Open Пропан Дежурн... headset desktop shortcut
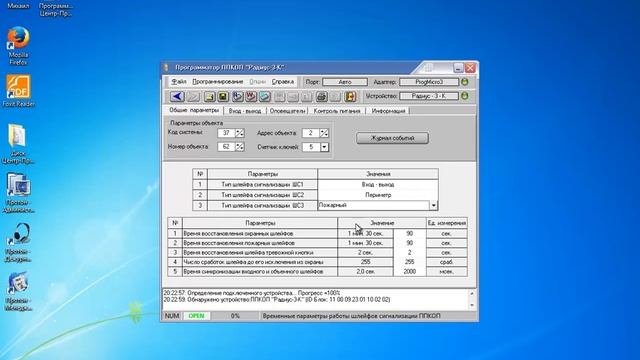 18,242
